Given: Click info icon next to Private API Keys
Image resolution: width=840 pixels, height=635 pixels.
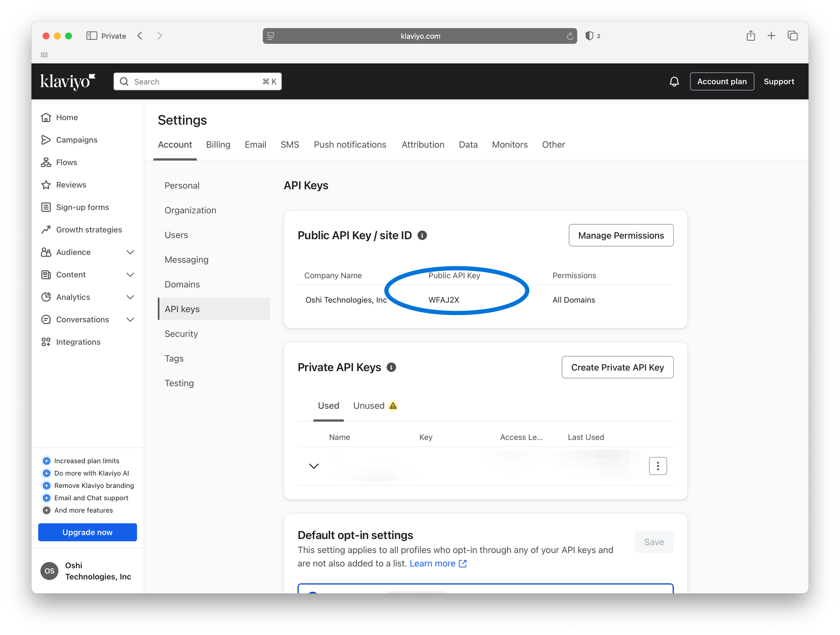Looking at the screenshot, I should click(x=391, y=367).
